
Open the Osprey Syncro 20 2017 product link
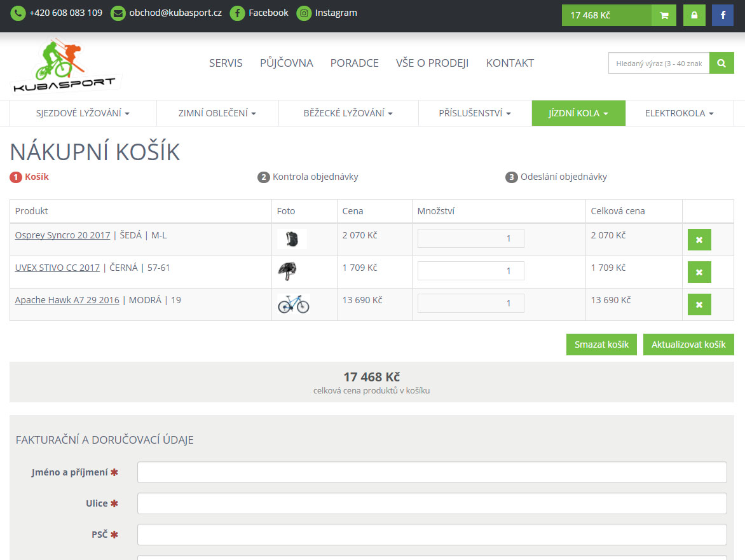(62, 235)
